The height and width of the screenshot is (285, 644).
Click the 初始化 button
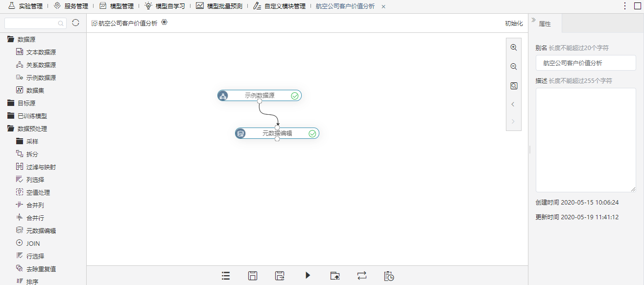(514, 23)
